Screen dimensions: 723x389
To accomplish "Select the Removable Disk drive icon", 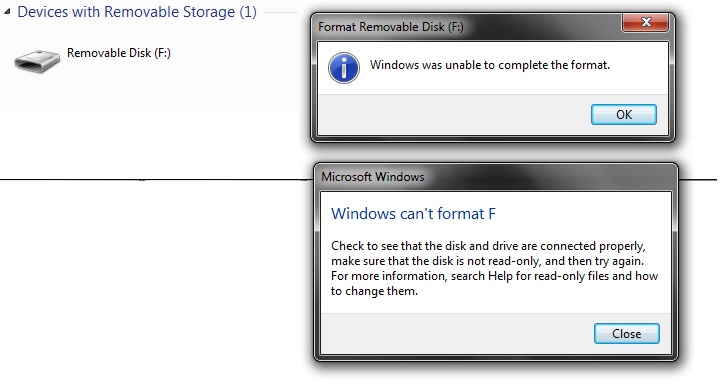I will point(37,61).
